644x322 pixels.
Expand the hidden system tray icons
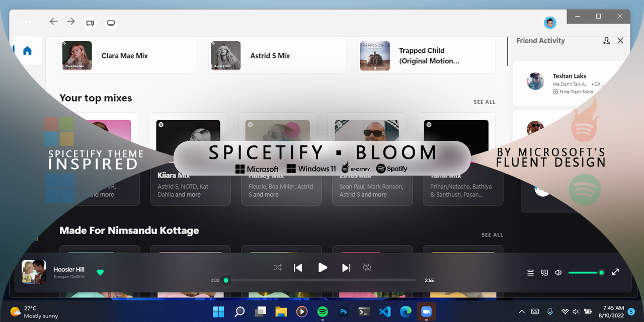tap(521, 312)
